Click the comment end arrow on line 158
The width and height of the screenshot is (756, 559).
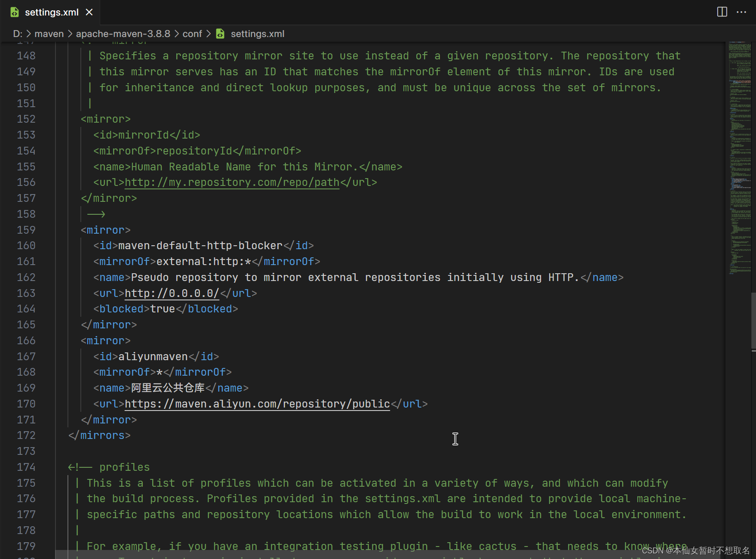pyautogui.click(x=96, y=214)
